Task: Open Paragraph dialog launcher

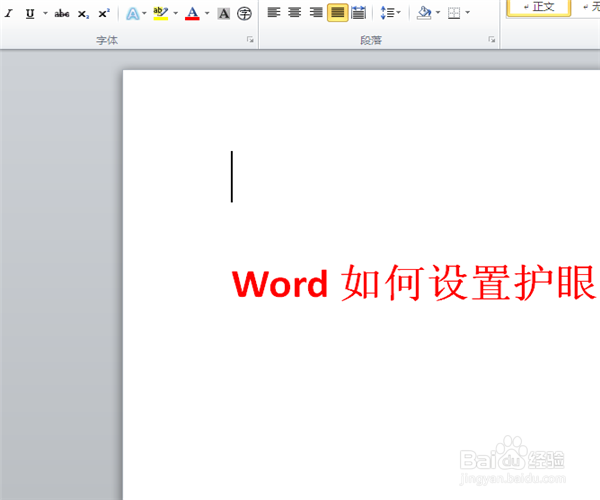Action: (492, 39)
